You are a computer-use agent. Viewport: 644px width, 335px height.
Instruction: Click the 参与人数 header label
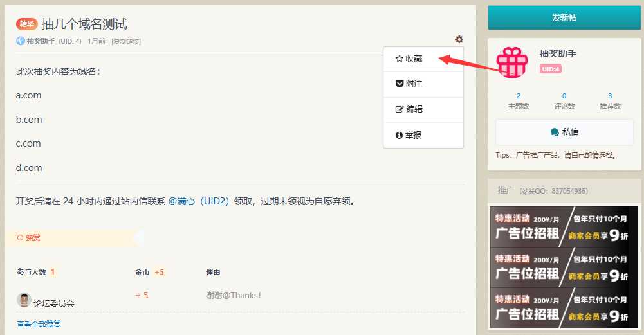[32, 272]
